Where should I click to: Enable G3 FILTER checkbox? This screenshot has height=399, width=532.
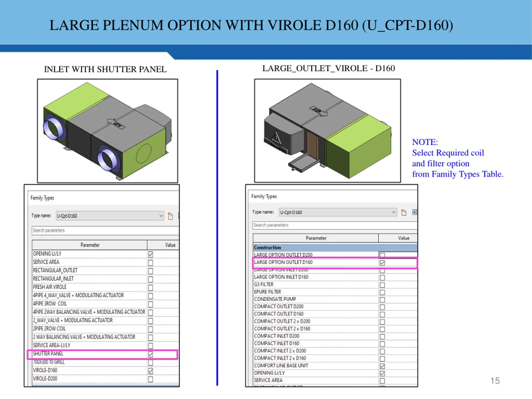click(382, 285)
